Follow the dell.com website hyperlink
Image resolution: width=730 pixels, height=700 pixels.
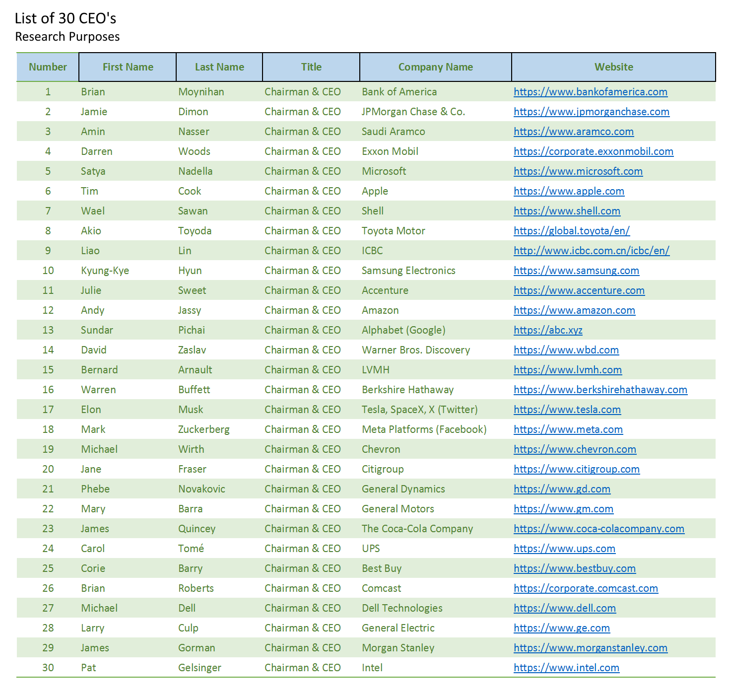click(x=565, y=608)
